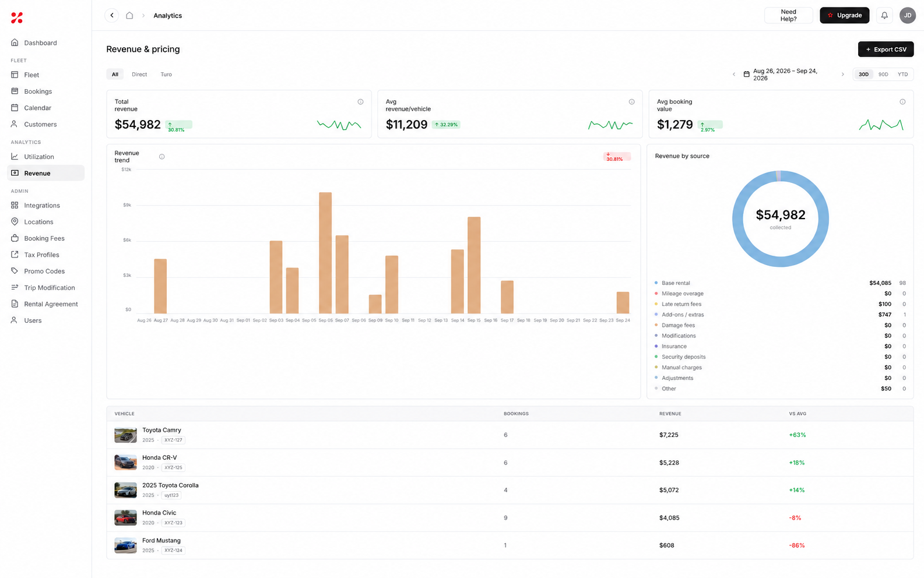The image size is (924, 578).
Task: Open Booking Fees in the sidebar
Action: tap(45, 238)
